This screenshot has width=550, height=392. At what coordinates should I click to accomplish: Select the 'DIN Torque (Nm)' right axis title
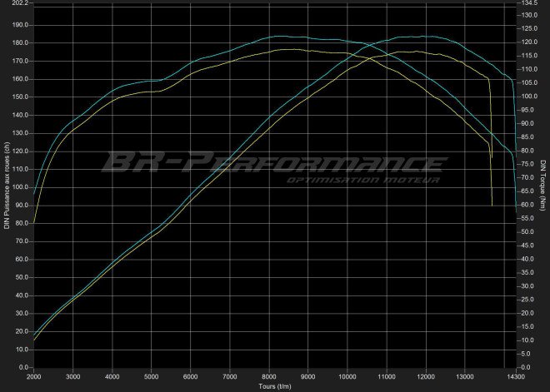click(543, 185)
